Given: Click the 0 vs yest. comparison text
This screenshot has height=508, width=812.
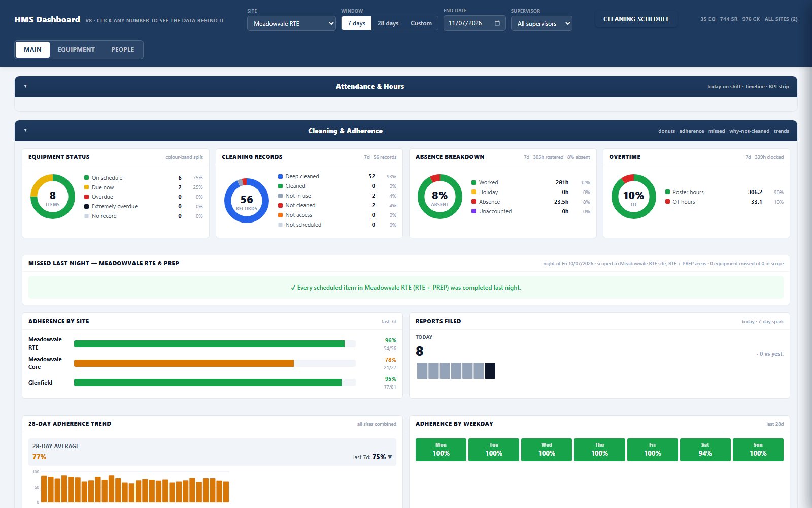Looking at the screenshot, I should pyautogui.click(x=770, y=354).
